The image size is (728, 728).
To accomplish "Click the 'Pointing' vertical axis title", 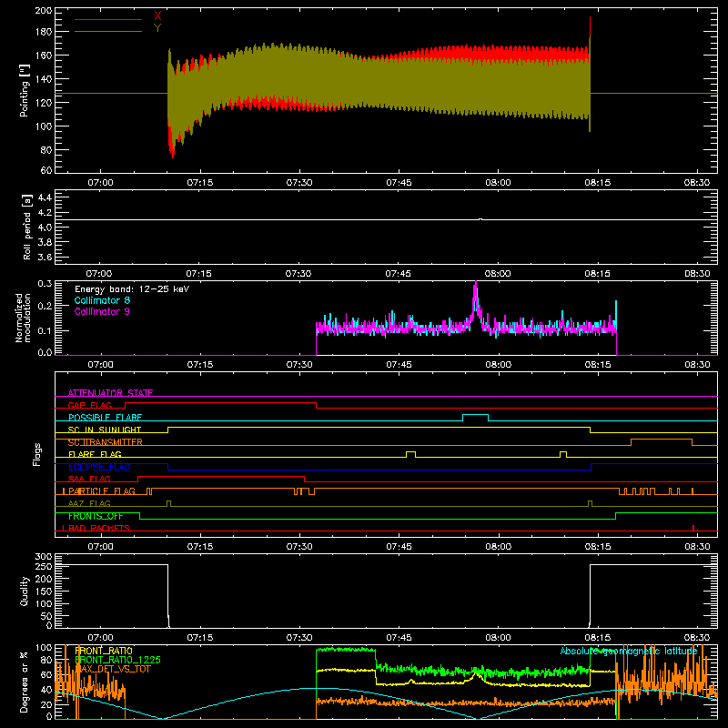I will [25, 90].
